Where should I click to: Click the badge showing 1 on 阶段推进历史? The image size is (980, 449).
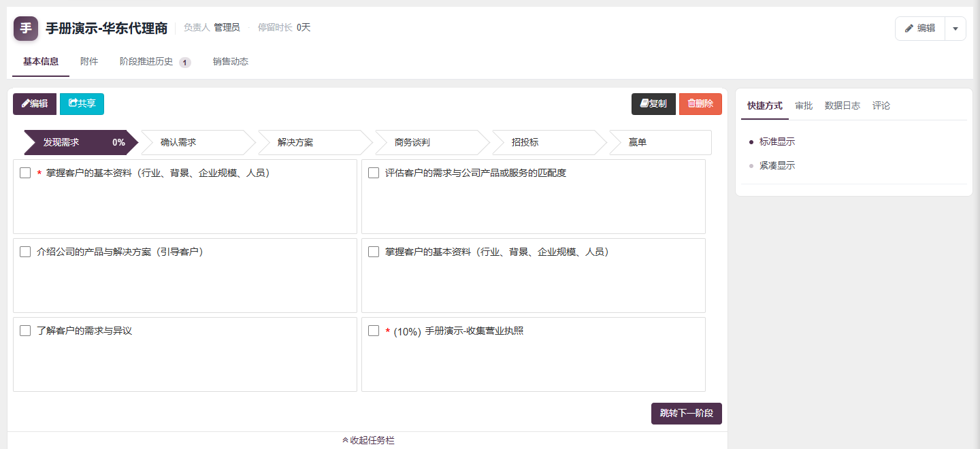pyautogui.click(x=185, y=63)
